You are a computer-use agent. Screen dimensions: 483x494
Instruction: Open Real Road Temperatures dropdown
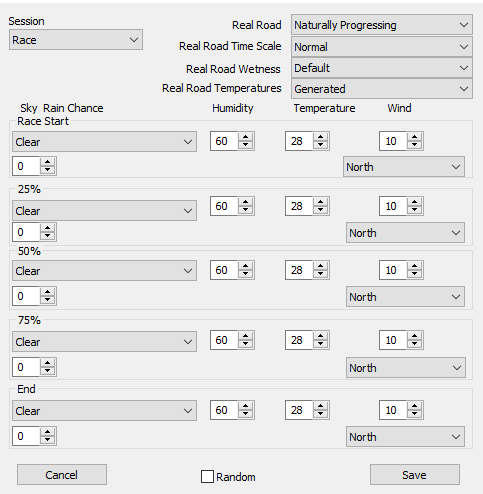click(382, 89)
